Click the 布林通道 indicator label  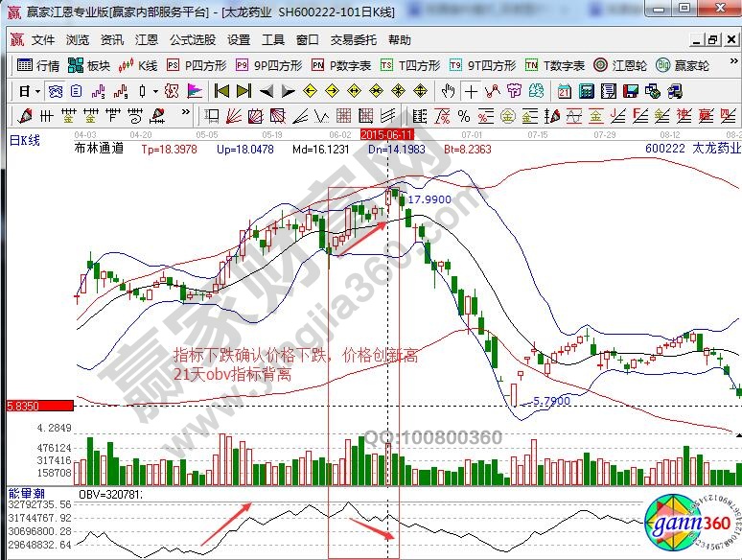tap(99, 149)
